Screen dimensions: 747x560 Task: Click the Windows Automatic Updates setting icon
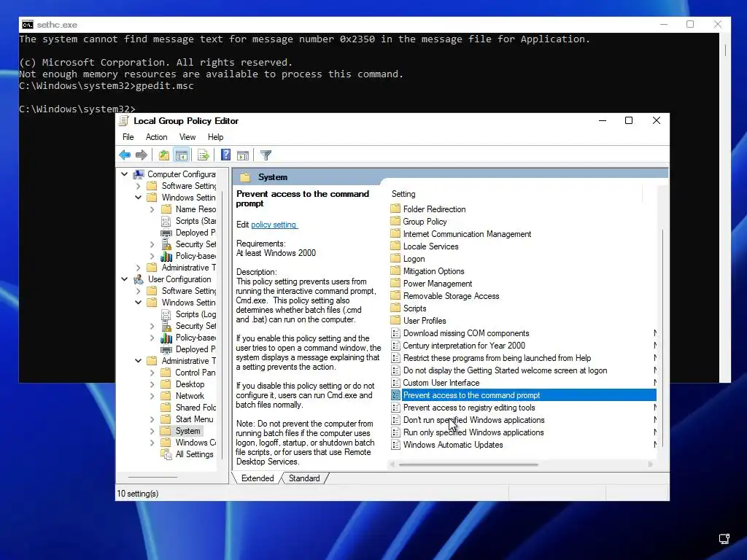point(395,444)
